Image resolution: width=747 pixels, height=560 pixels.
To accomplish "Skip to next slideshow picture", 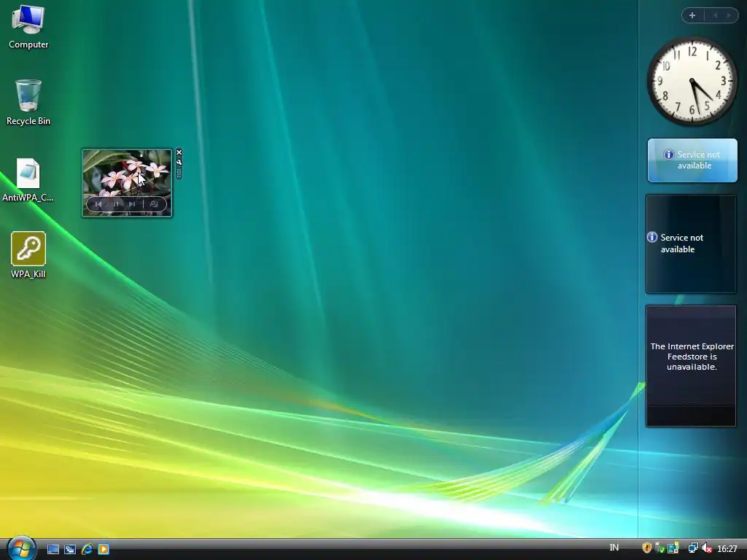I will [132, 204].
